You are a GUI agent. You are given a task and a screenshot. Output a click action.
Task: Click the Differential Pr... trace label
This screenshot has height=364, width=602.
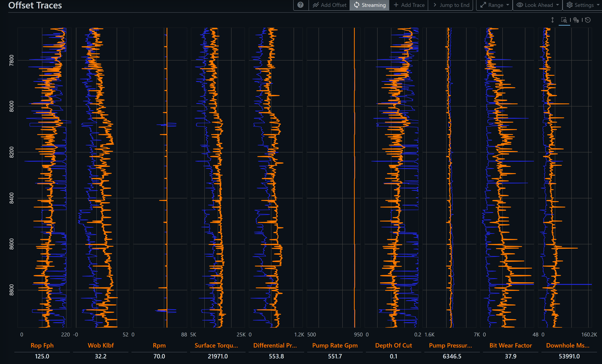click(x=275, y=345)
